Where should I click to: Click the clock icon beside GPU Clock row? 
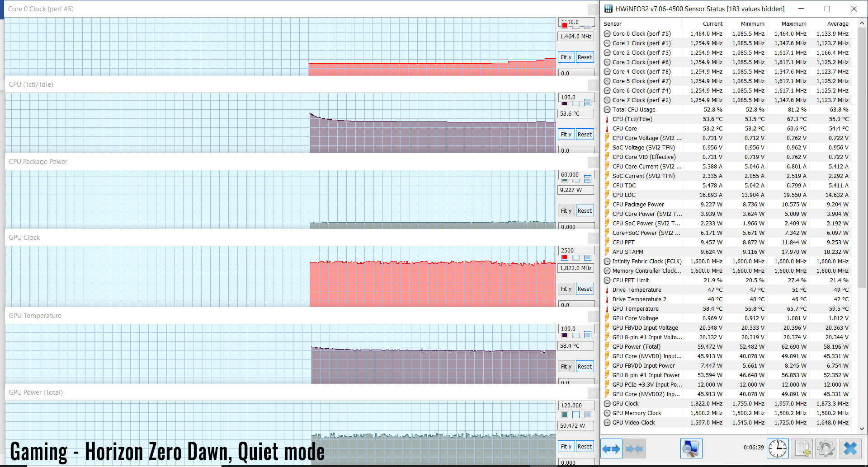point(607,404)
